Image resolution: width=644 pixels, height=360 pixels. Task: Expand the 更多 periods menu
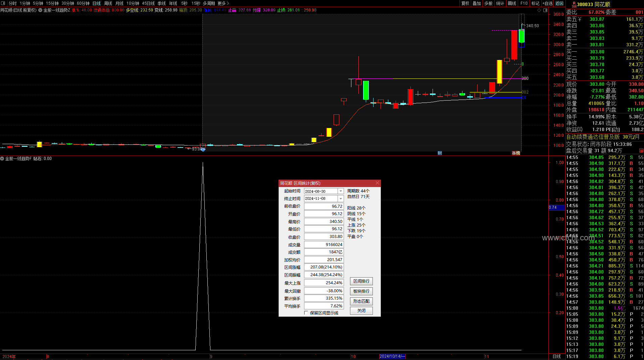[x=223, y=3]
